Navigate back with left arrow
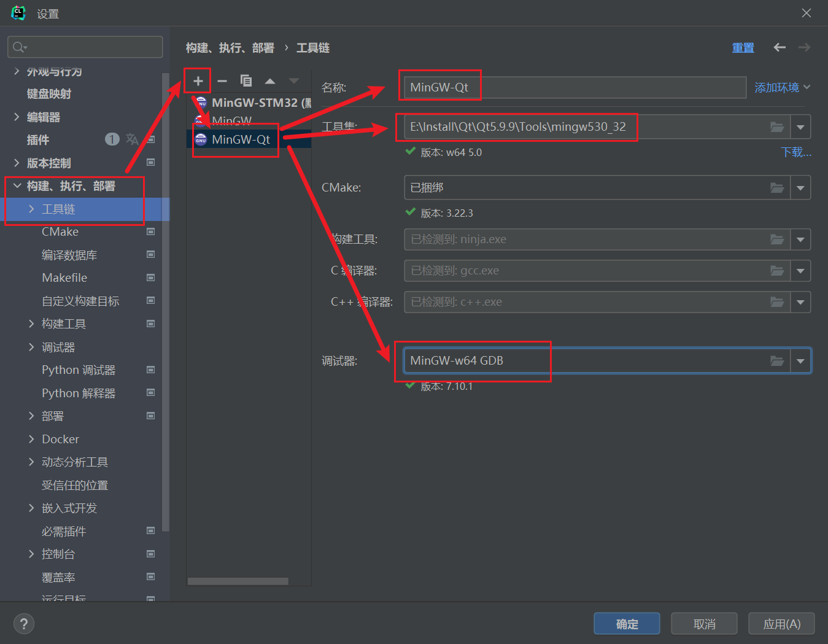This screenshot has height=644, width=828. click(780, 47)
